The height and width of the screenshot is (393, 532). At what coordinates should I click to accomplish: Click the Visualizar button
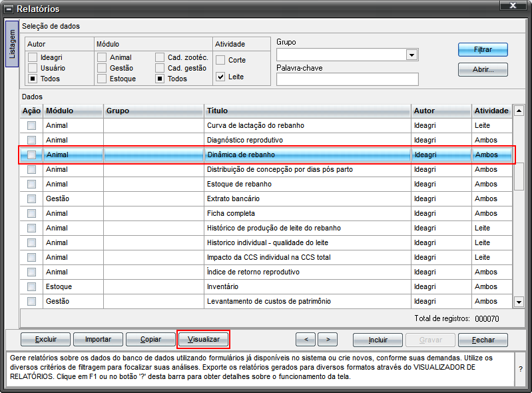click(204, 339)
